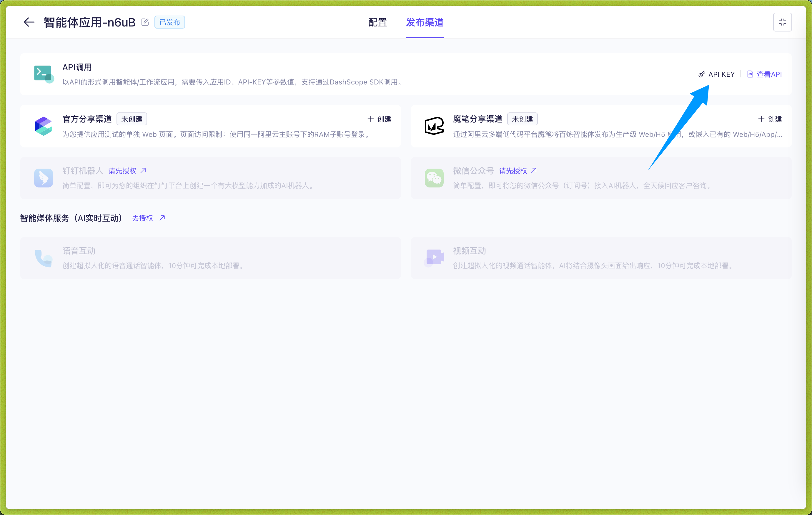This screenshot has width=812, height=515.
Task: Select the 发布渠道 tab
Action: tap(425, 23)
